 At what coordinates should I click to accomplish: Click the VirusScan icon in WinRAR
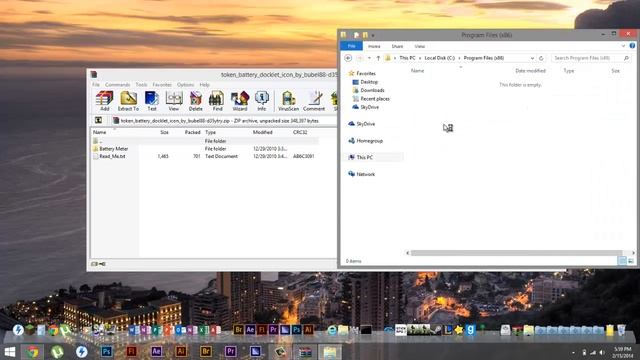pyautogui.click(x=288, y=101)
